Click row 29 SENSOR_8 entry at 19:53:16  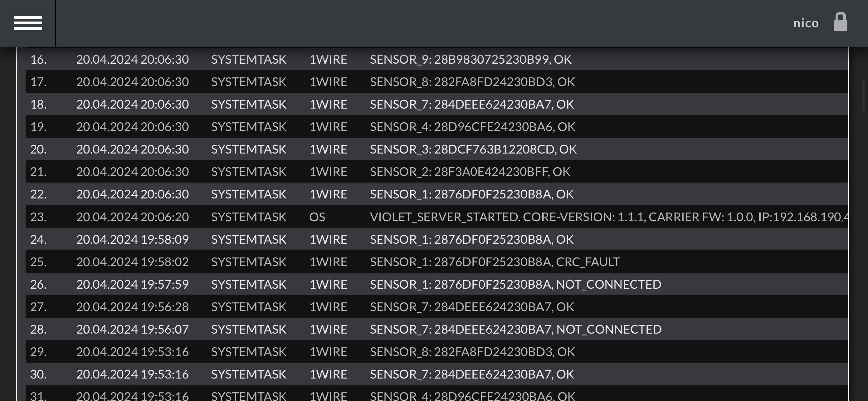437,352
